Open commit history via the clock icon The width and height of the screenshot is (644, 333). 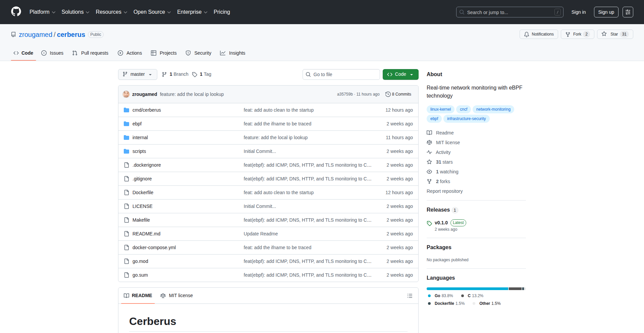pos(388,94)
